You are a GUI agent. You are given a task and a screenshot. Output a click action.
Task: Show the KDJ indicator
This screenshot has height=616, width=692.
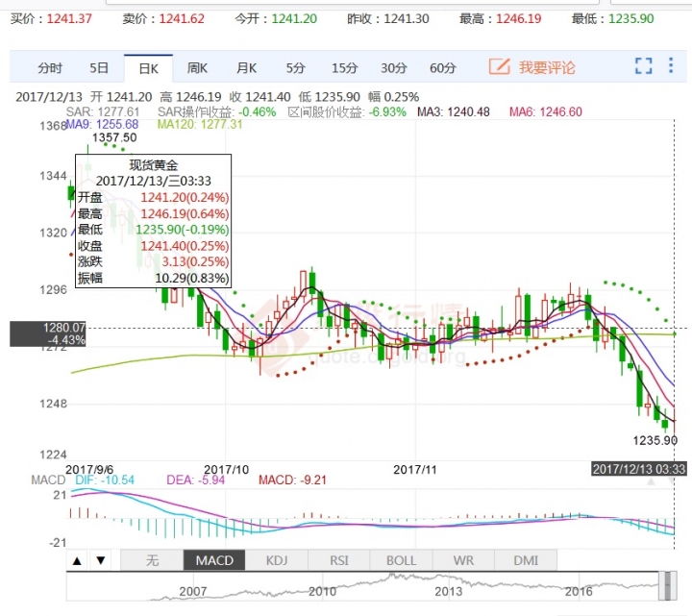[x=277, y=561]
